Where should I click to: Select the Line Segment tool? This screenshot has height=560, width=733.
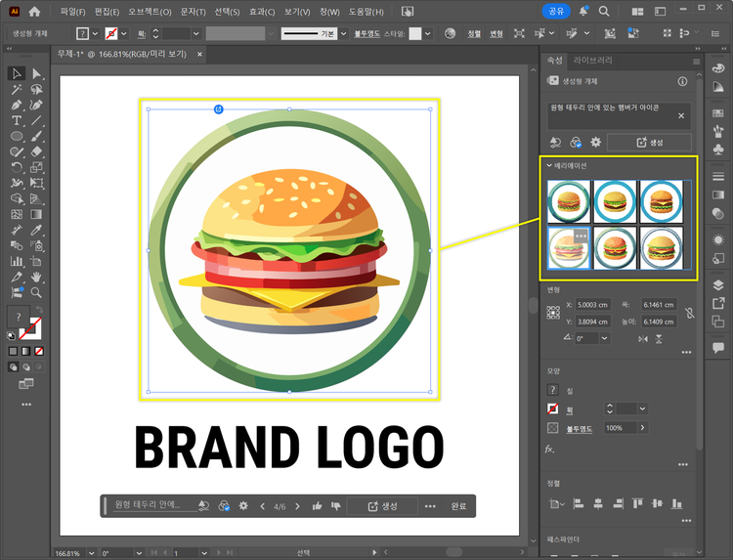[36, 120]
